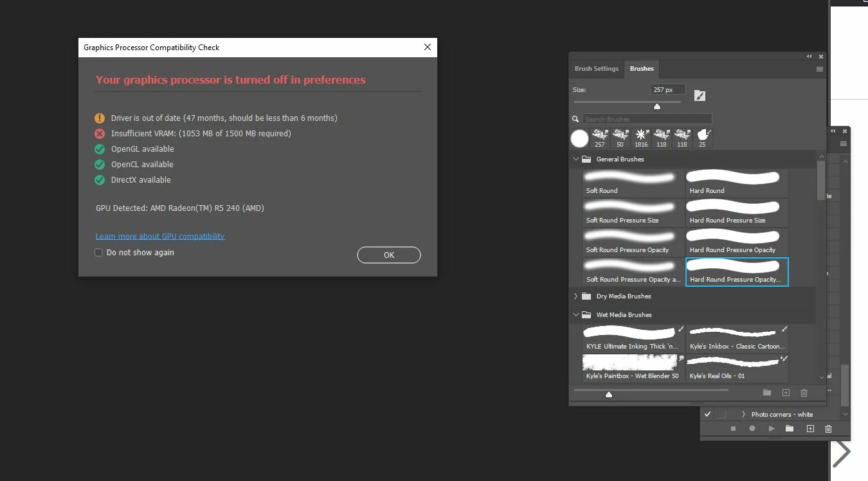Delete selected brush in Brushes panel
Screen dimensions: 868x481
[804, 392]
